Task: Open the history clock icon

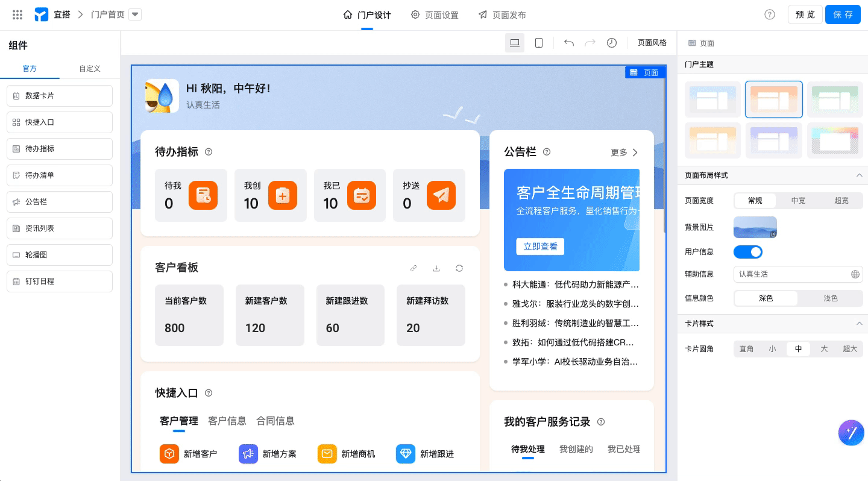Action: pos(612,43)
